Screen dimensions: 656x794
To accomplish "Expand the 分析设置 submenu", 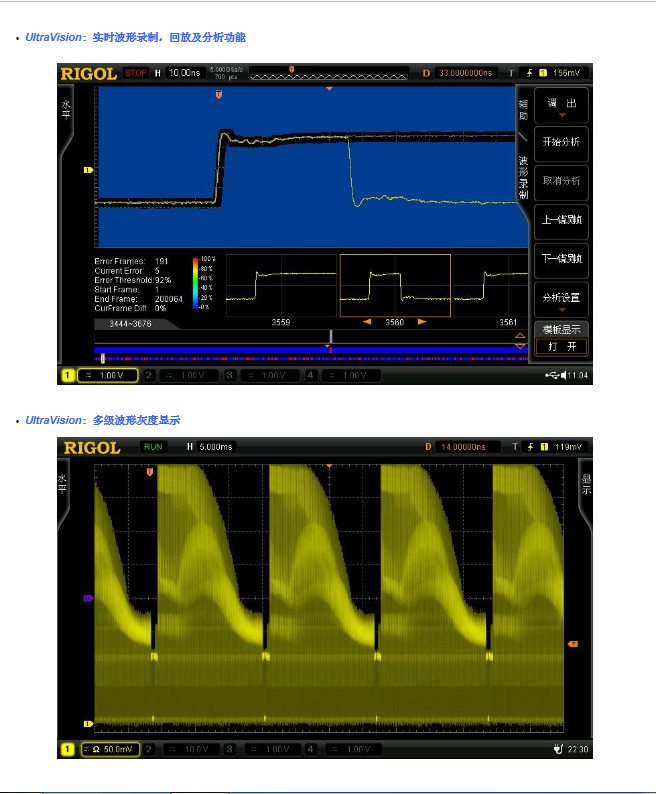I will click(x=561, y=298).
